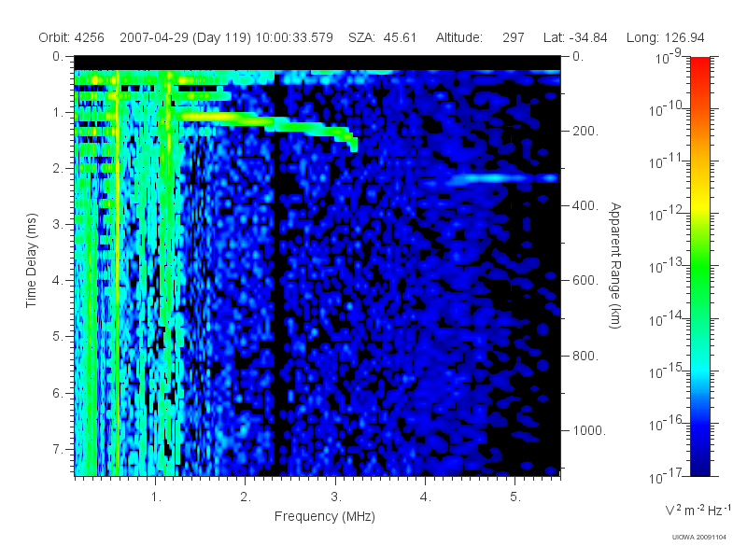Click the "SZA: 45.61" label
The height and width of the screenshot is (560, 747).
tap(382, 37)
